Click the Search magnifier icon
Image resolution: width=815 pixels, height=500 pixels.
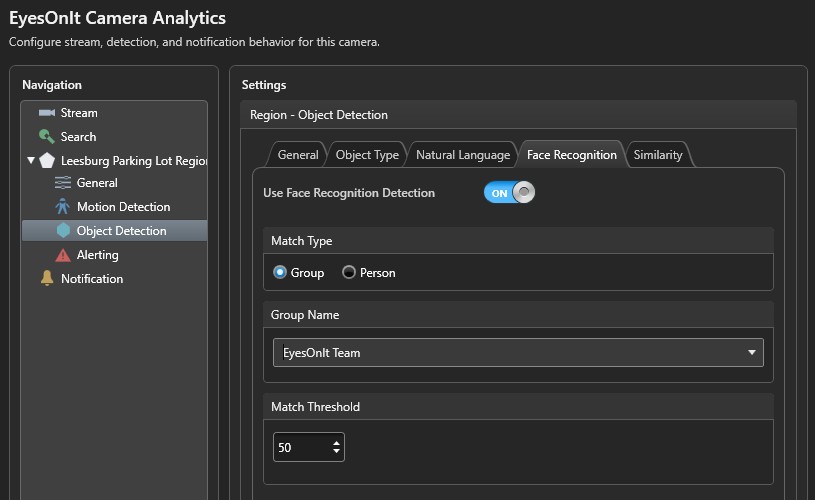(47, 137)
